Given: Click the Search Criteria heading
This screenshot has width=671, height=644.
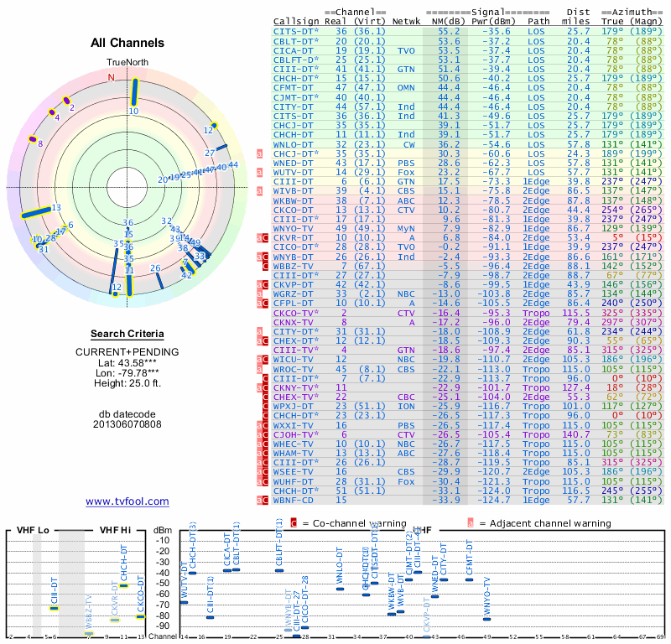Looking at the screenshot, I should tap(127, 334).
